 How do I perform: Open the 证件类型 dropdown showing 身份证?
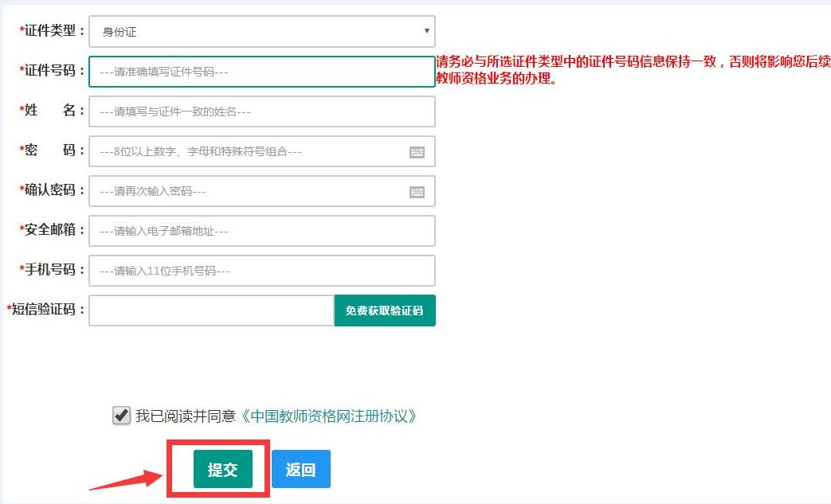[262, 31]
